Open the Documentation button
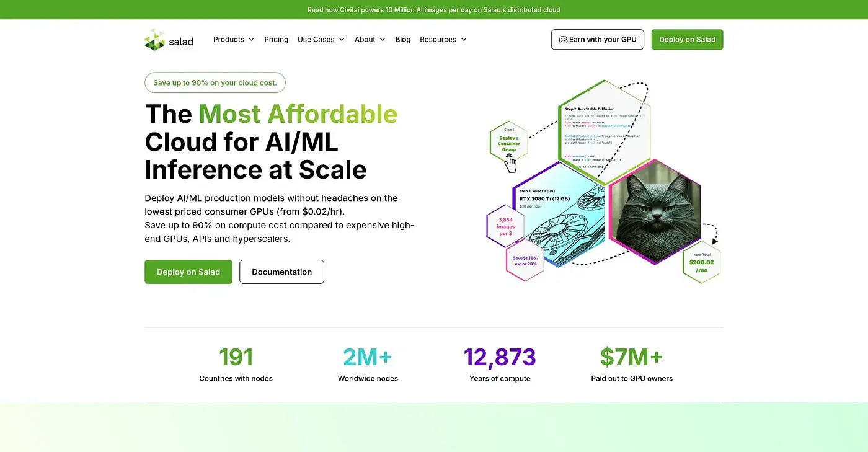The height and width of the screenshot is (452, 868). click(x=281, y=272)
